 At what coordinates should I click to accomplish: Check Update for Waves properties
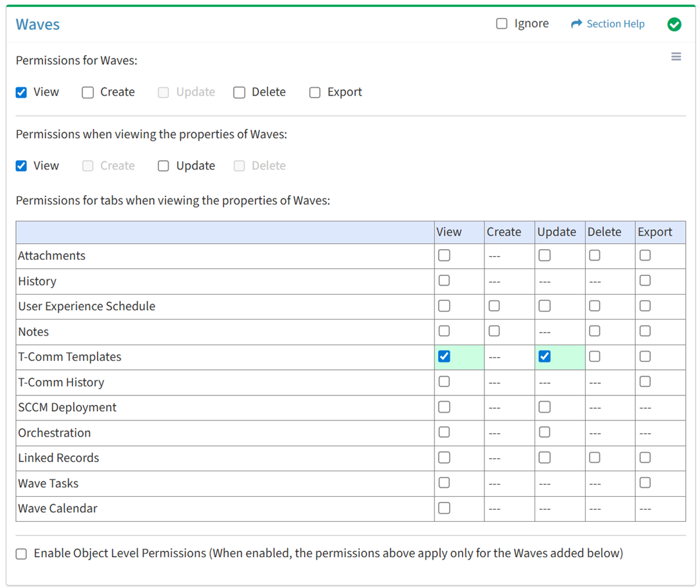(x=164, y=166)
